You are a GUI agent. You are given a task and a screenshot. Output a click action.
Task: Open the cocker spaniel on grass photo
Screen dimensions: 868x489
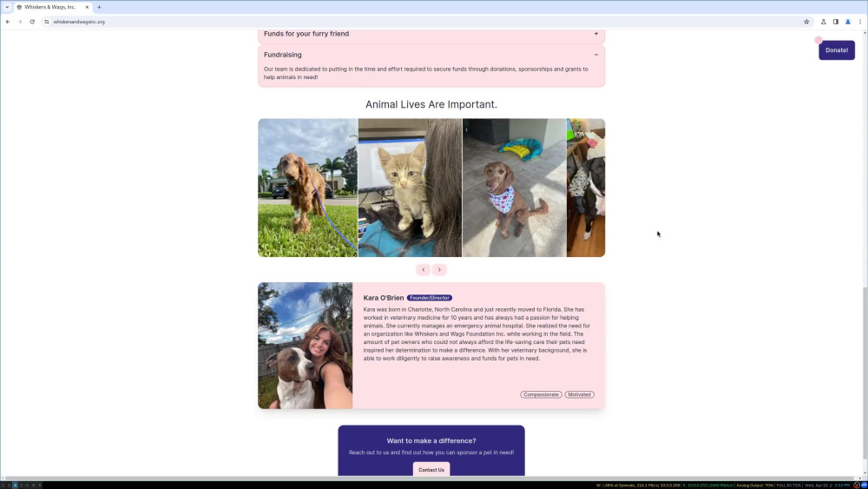click(308, 188)
